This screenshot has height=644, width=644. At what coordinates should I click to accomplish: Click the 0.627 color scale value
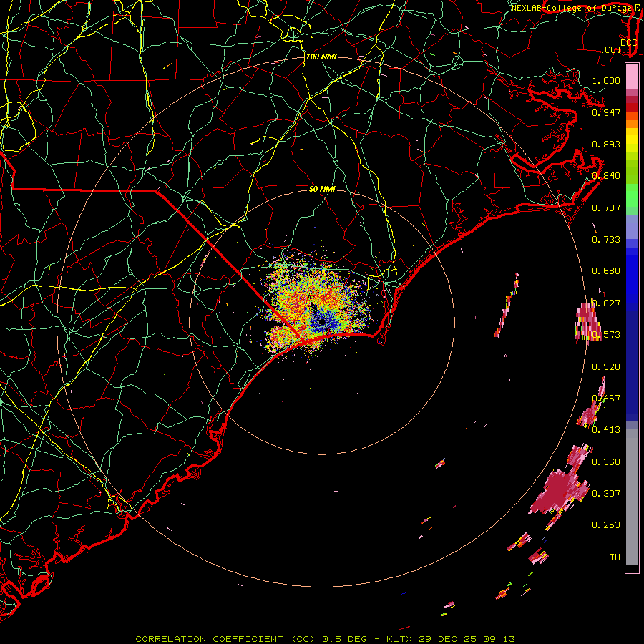pos(606,303)
